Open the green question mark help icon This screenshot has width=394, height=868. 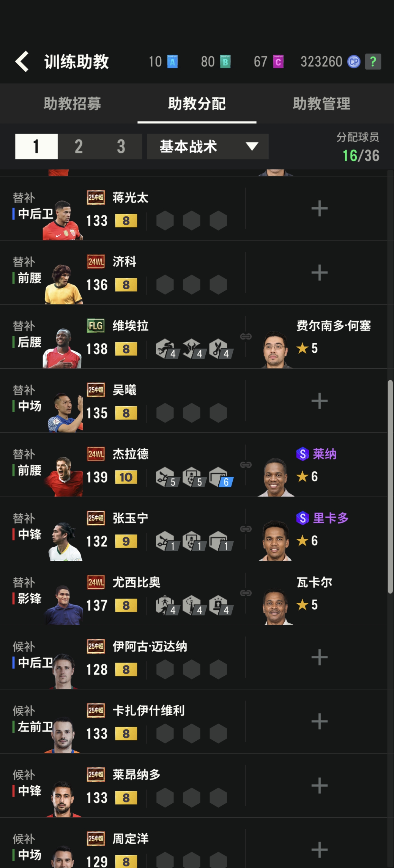click(x=373, y=62)
